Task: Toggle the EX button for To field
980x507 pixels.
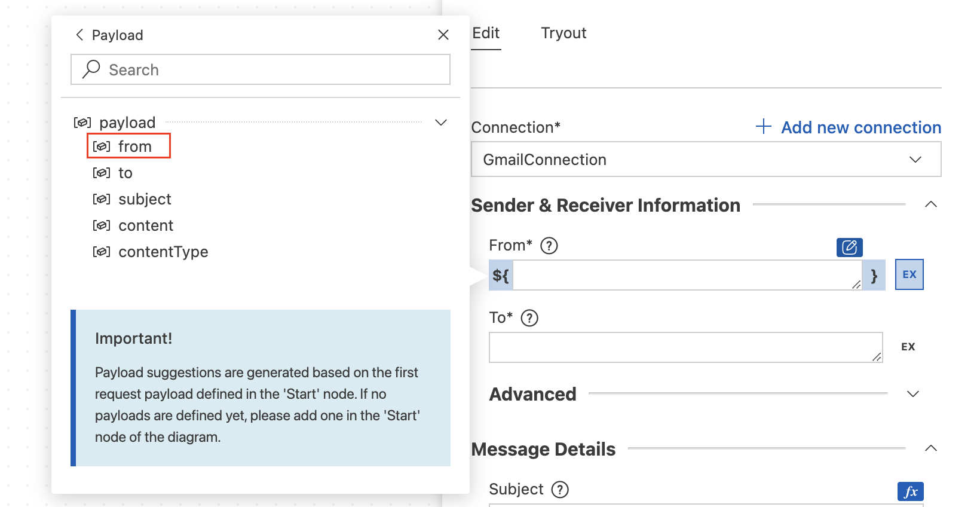Action: (x=908, y=347)
